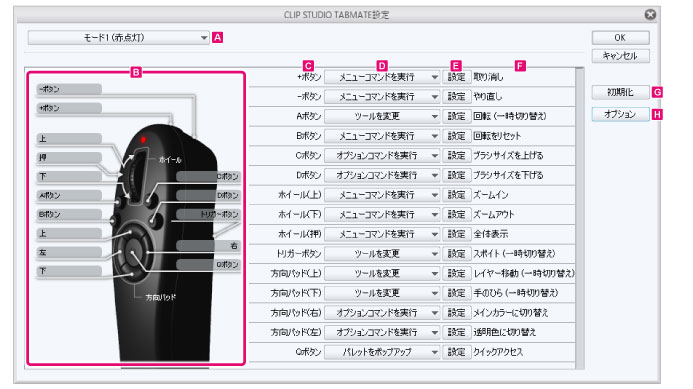Select the Cボタン label in device diagram

click(x=208, y=176)
